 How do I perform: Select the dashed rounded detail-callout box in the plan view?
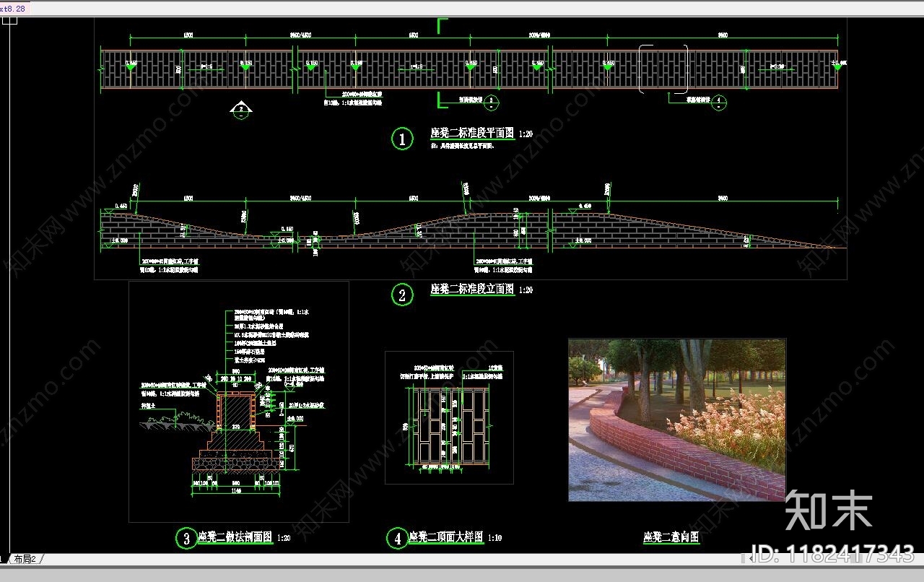tap(663, 69)
